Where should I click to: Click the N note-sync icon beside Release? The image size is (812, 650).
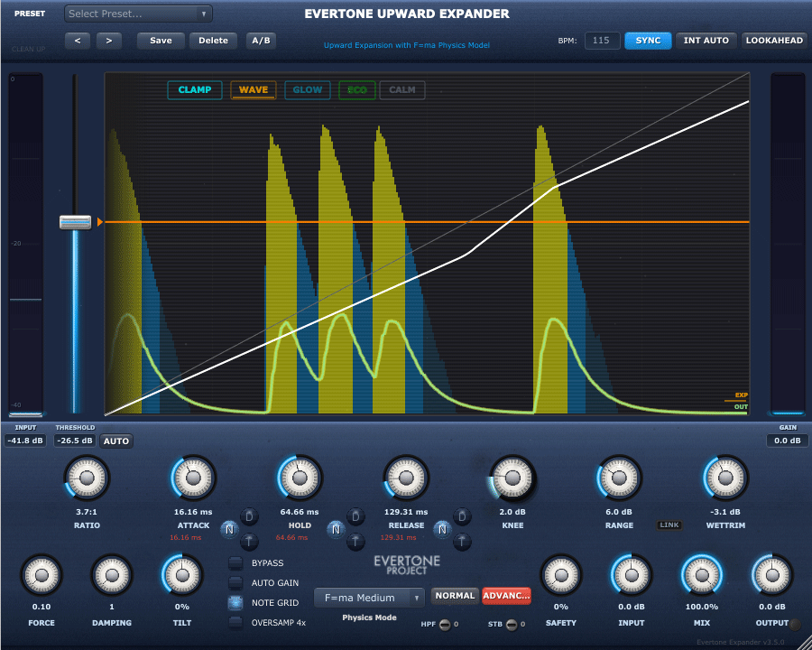pyautogui.click(x=442, y=529)
